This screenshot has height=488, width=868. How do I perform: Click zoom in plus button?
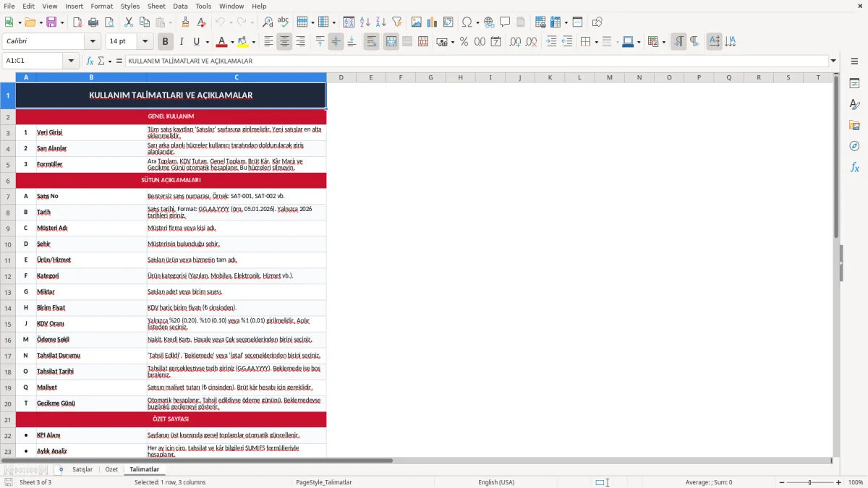[839, 482]
